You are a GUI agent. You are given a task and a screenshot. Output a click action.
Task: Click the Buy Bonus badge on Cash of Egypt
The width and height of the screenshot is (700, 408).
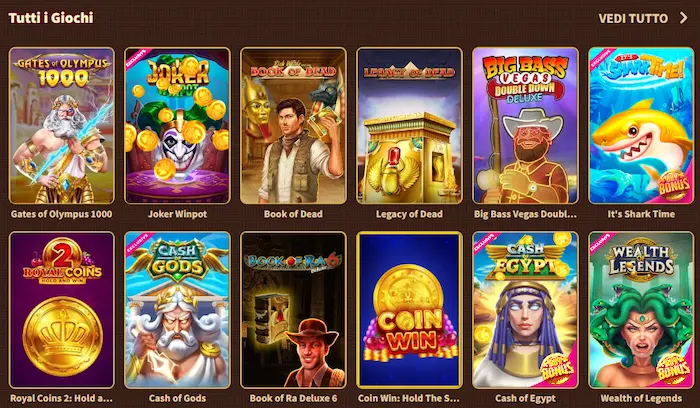point(557,369)
